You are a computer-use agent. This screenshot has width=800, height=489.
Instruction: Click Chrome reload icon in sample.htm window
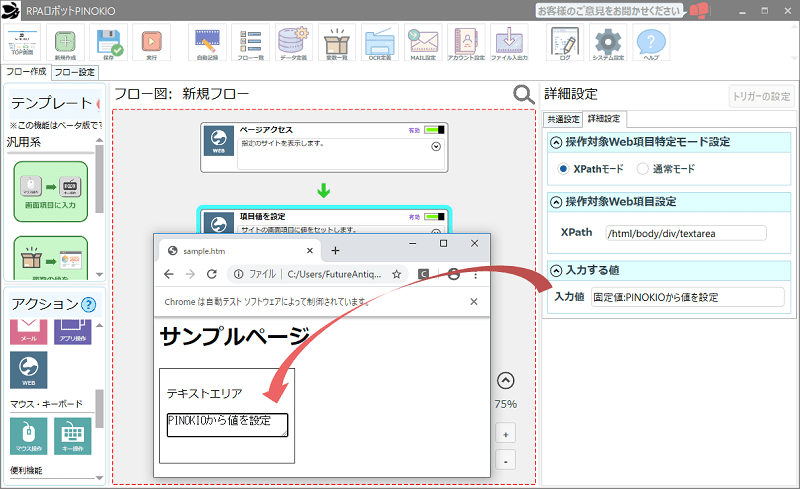pos(212,274)
